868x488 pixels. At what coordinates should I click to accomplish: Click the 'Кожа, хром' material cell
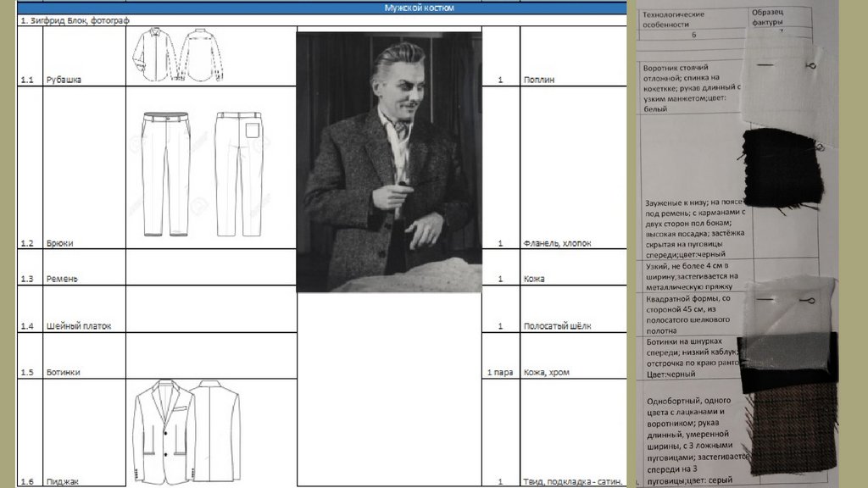coord(548,373)
